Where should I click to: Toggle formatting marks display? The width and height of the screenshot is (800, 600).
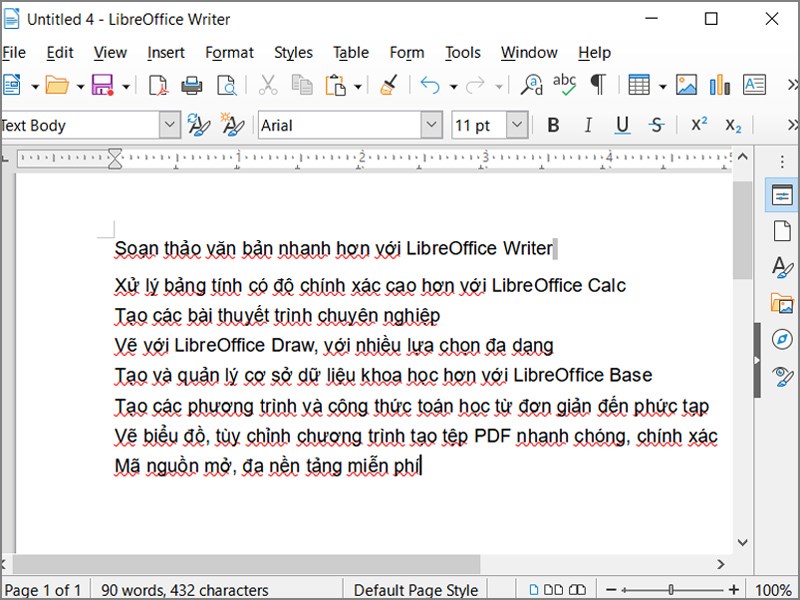tap(597, 85)
